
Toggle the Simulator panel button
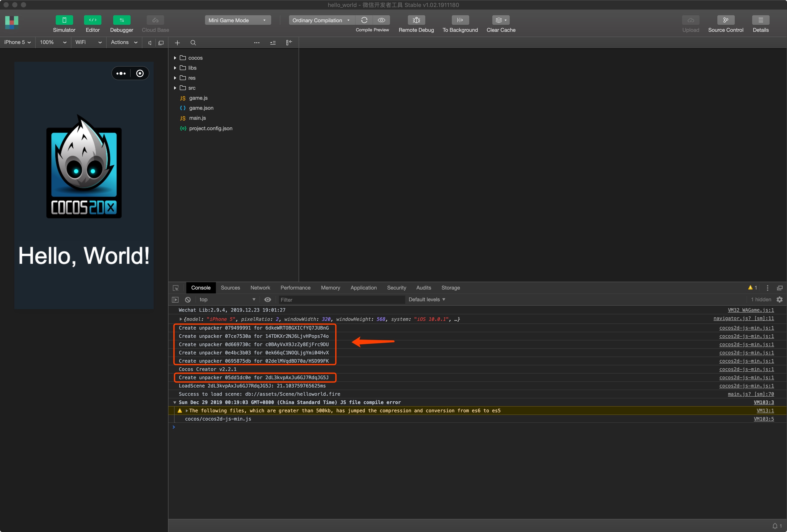point(64,20)
